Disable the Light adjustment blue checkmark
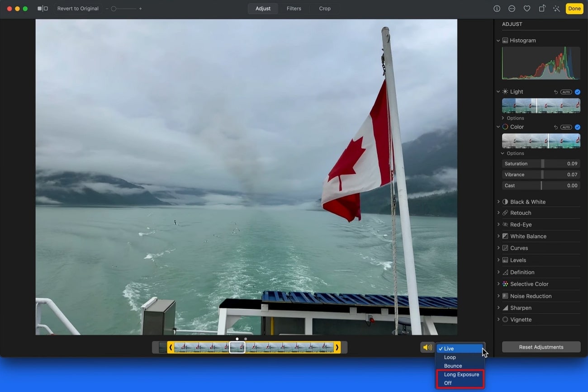588x392 pixels. click(x=578, y=92)
